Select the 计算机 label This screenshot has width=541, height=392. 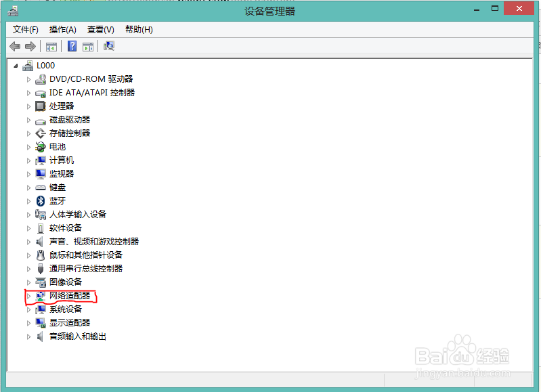click(62, 160)
